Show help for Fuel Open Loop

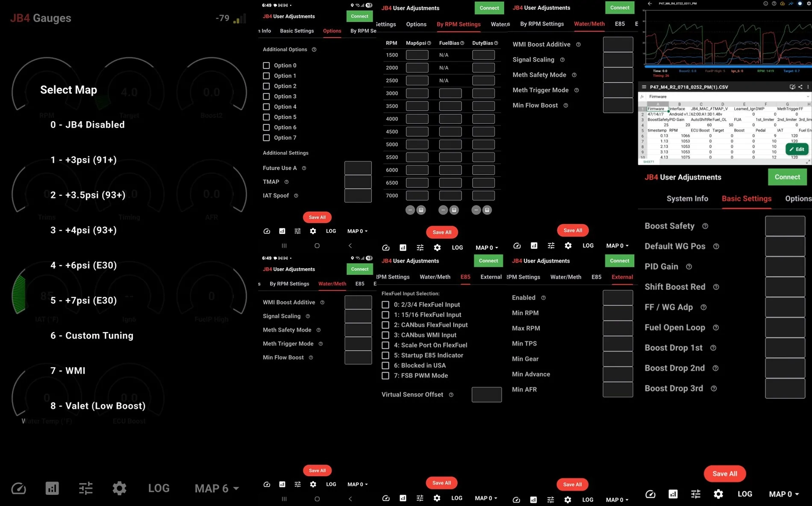click(x=716, y=328)
